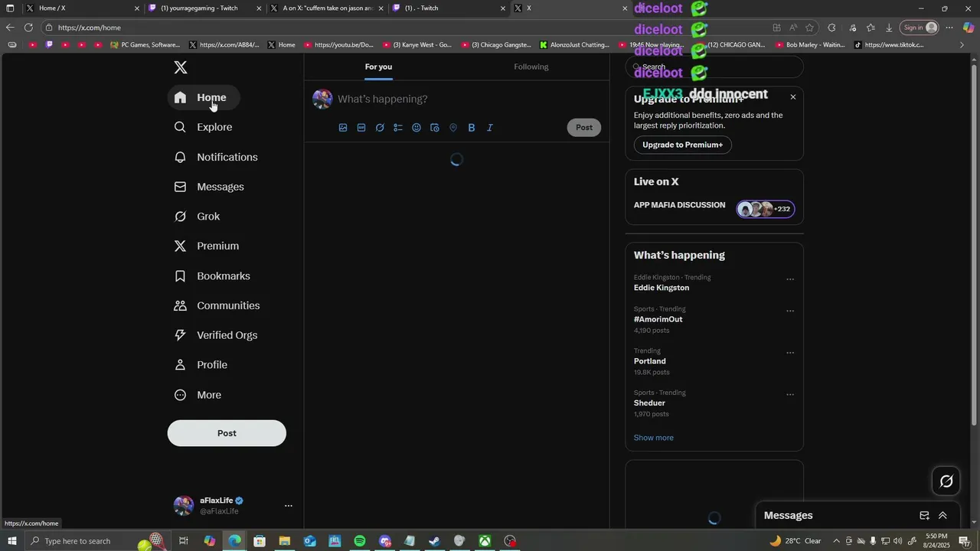Screen dimensions: 980x551
Task: Switch to the For you tab
Action: (x=378, y=67)
